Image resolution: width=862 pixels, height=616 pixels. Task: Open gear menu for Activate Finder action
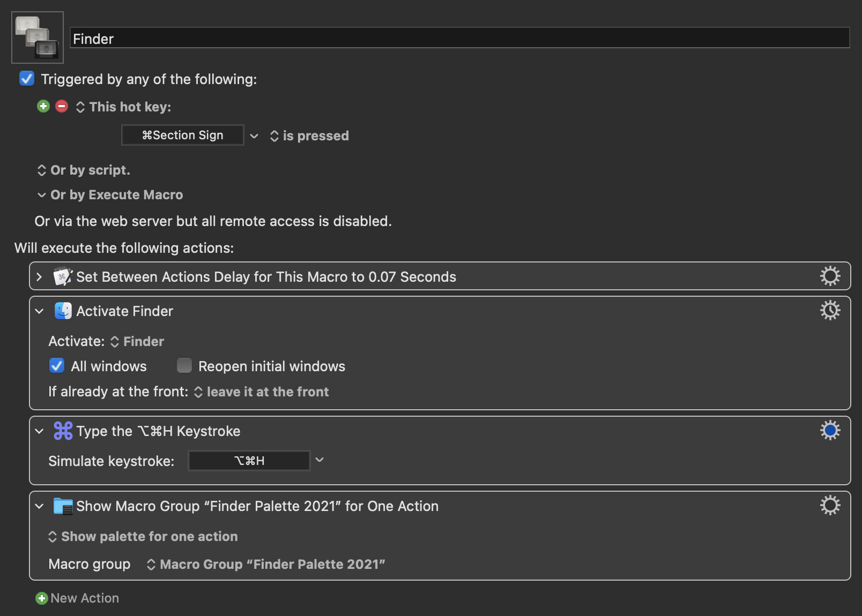tap(830, 310)
